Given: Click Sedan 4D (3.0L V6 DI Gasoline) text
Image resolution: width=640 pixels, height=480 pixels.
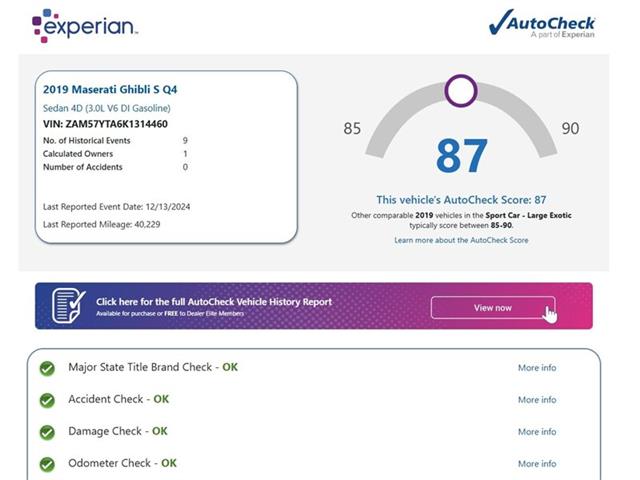Looking at the screenshot, I should tap(107, 108).
